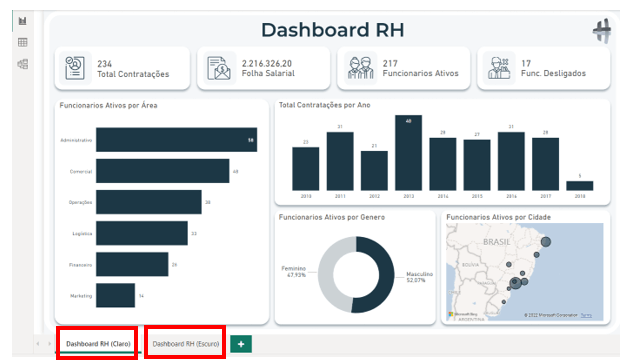Select the 2015 column in yearly chart
Viewport: 633px width, 361px height.
[x=477, y=165]
